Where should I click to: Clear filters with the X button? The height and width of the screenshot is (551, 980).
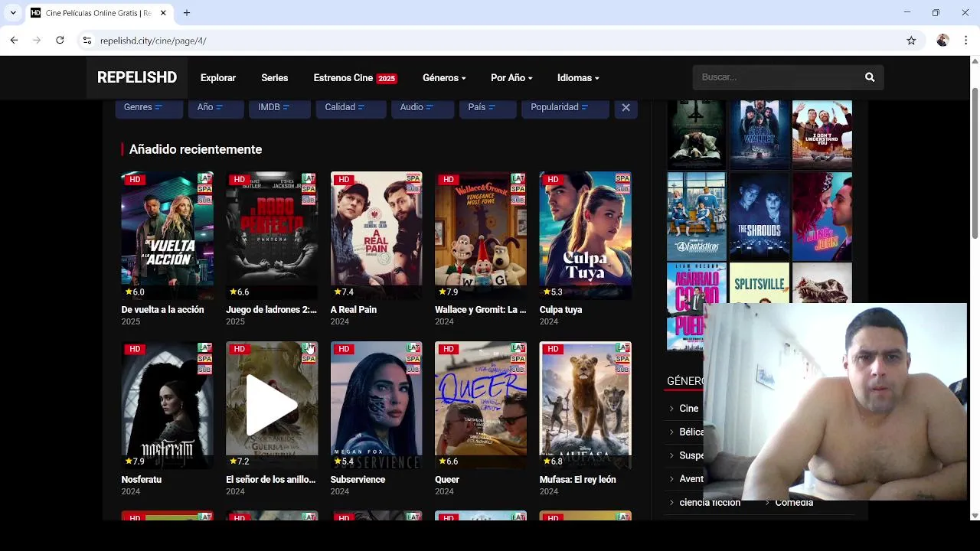[626, 107]
